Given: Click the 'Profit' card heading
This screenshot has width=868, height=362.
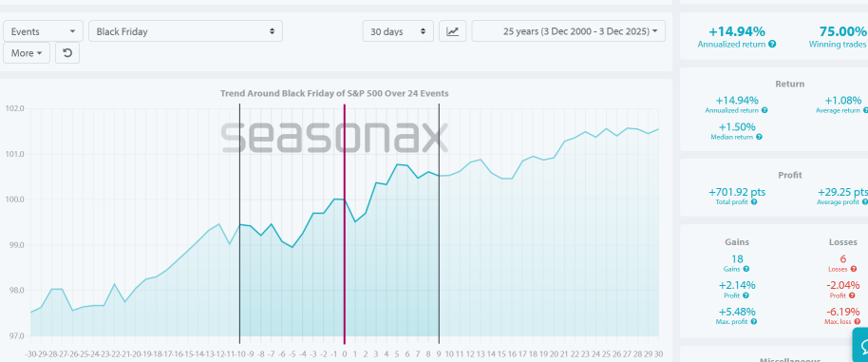Looking at the screenshot, I should point(790,175).
